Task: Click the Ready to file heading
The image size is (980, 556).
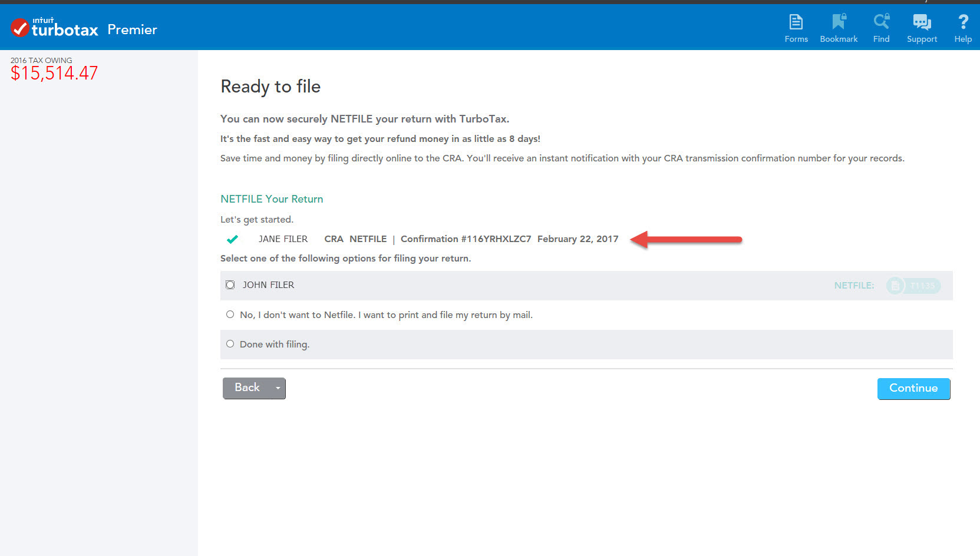Action: (x=270, y=87)
